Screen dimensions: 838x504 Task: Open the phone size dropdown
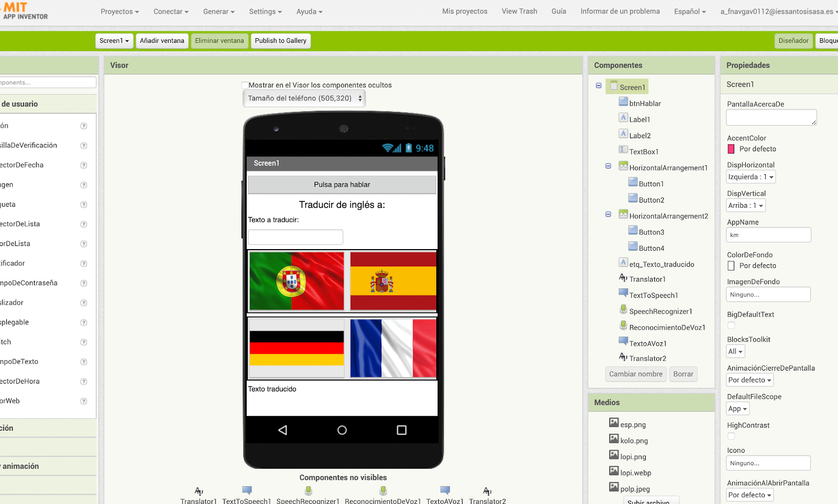point(304,98)
